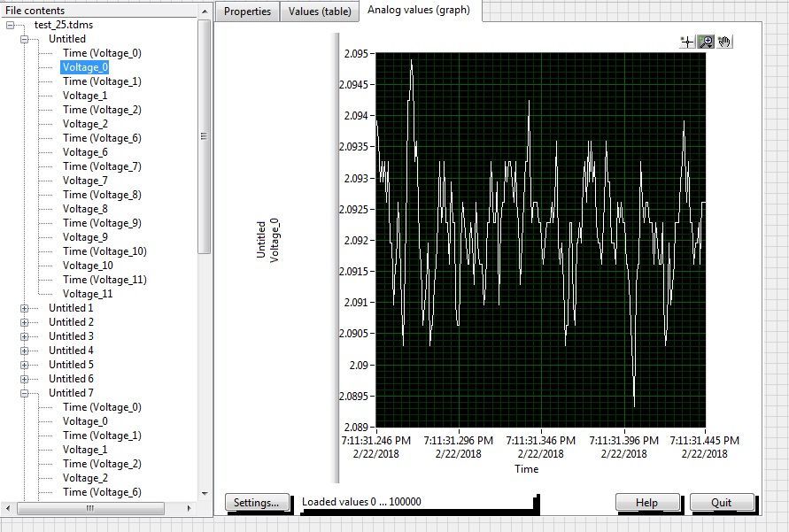Select Voltage_0 under Untitled 7 group
789x532 pixels.
pyautogui.click(x=85, y=421)
